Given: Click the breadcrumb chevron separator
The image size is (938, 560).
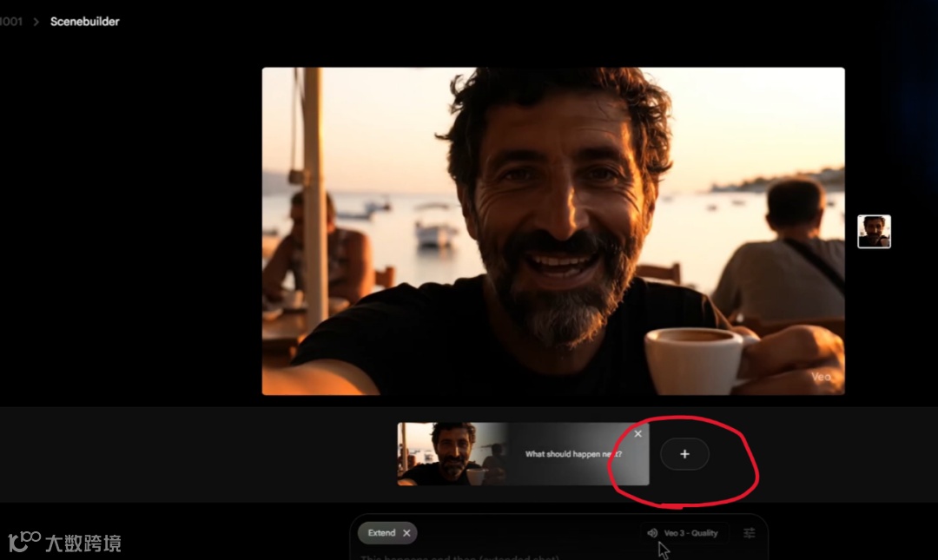Looking at the screenshot, I should pyautogui.click(x=36, y=22).
